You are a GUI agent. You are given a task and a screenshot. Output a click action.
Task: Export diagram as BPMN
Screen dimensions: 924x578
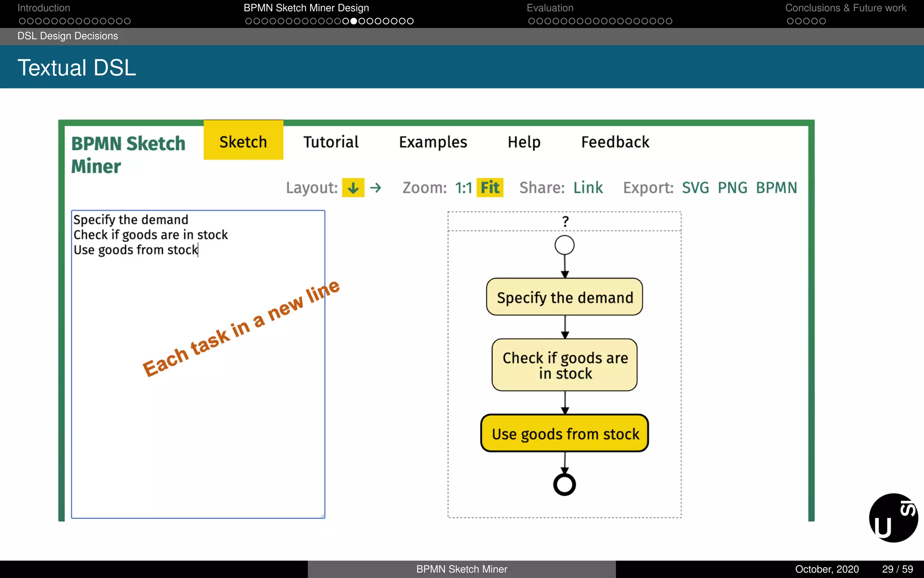coord(776,187)
